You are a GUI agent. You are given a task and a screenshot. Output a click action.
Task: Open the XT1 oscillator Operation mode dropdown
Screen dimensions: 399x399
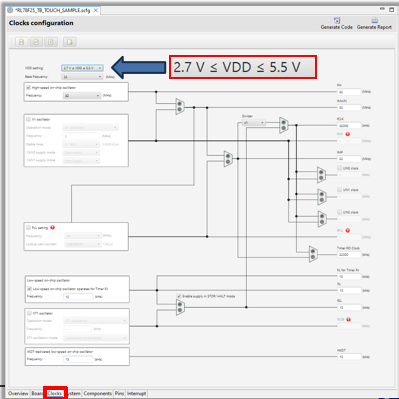(x=95, y=321)
